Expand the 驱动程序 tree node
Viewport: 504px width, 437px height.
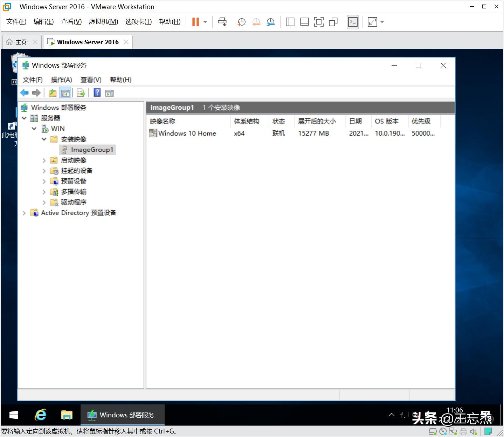pos(44,202)
